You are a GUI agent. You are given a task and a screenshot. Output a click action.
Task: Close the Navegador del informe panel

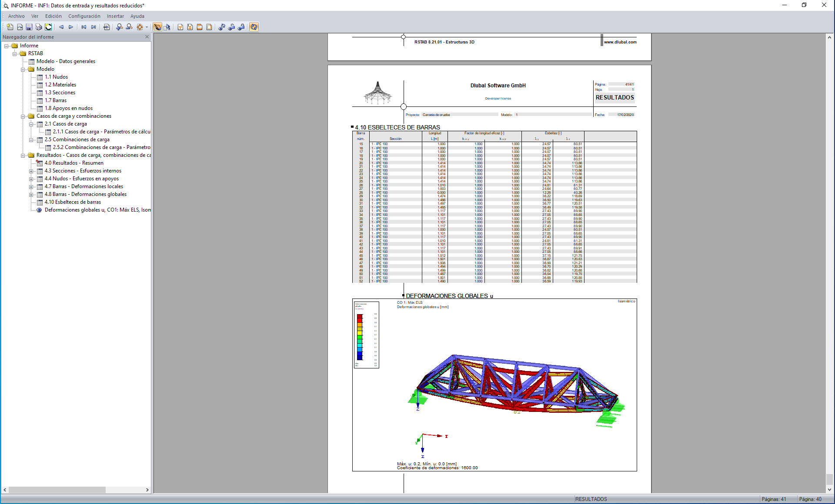[147, 37]
